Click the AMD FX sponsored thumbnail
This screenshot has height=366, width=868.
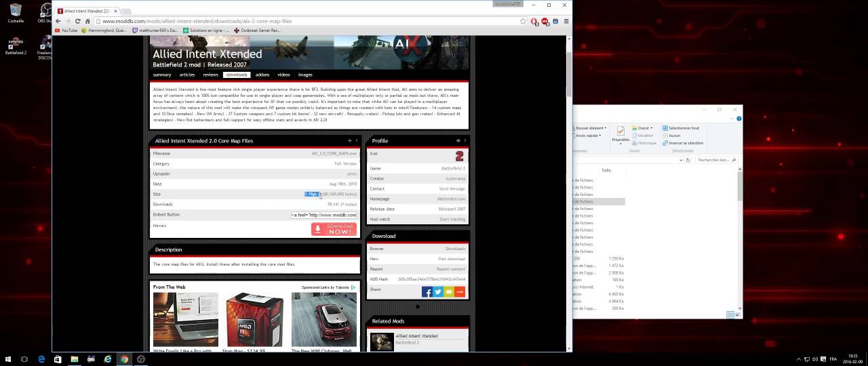click(254, 319)
